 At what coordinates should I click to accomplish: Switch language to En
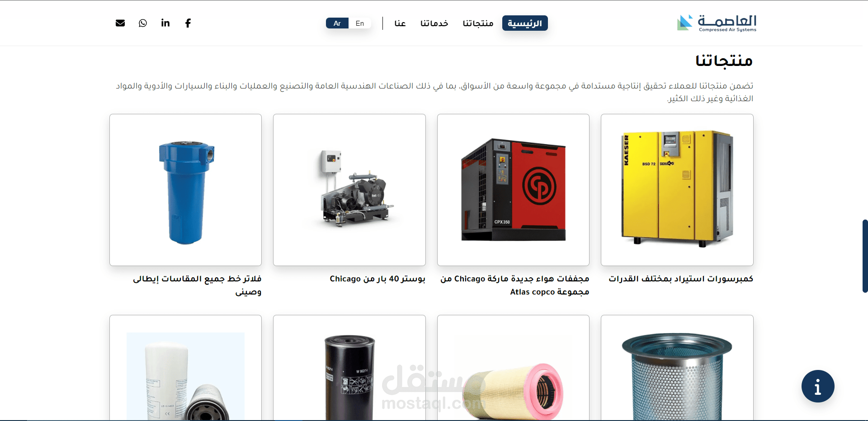coord(360,23)
